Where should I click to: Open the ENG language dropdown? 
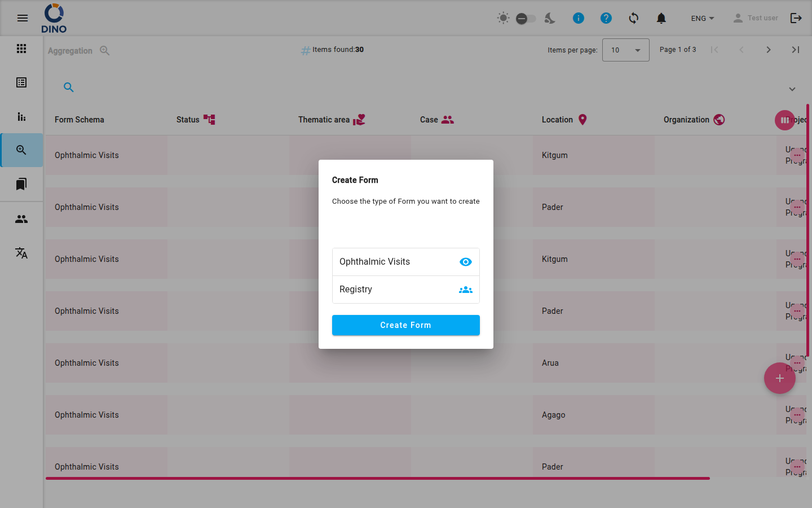[703, 18]
